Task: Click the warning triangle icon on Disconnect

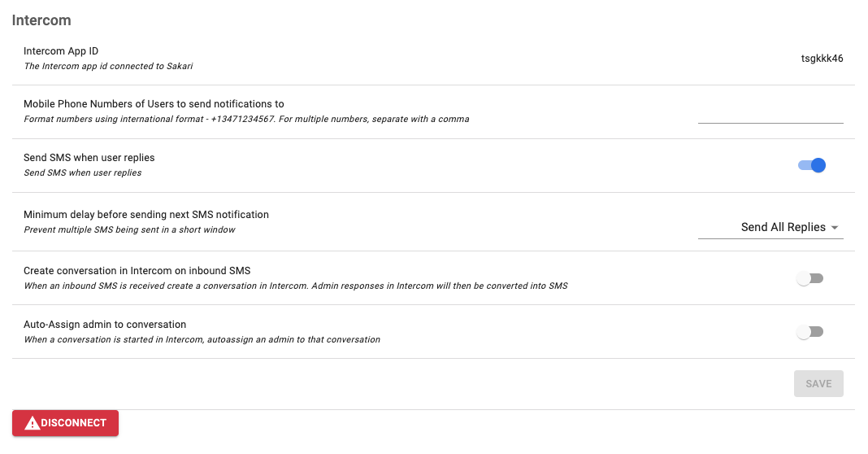Action: click(33, 424)
